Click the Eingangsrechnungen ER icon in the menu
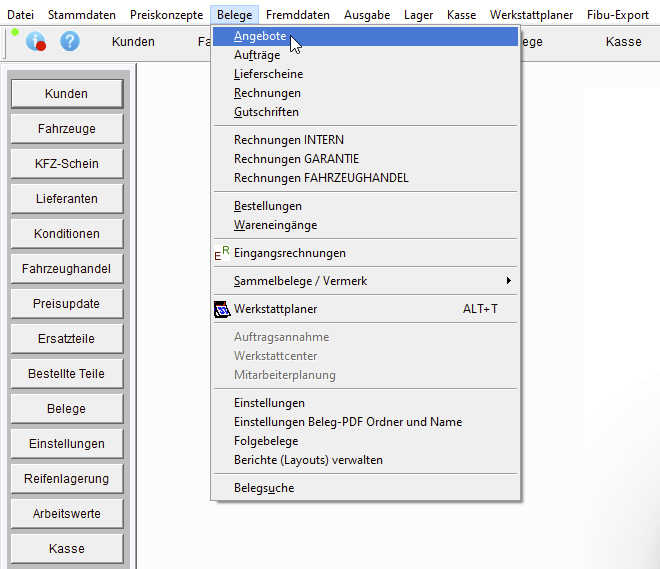The width and height of the screenshot is (660, 569). pos(222,253)
